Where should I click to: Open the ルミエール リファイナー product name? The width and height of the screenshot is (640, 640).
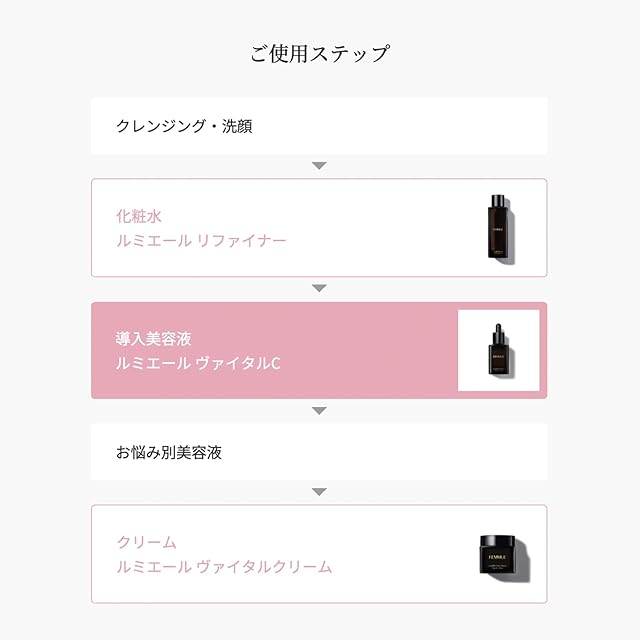(200, 241)
